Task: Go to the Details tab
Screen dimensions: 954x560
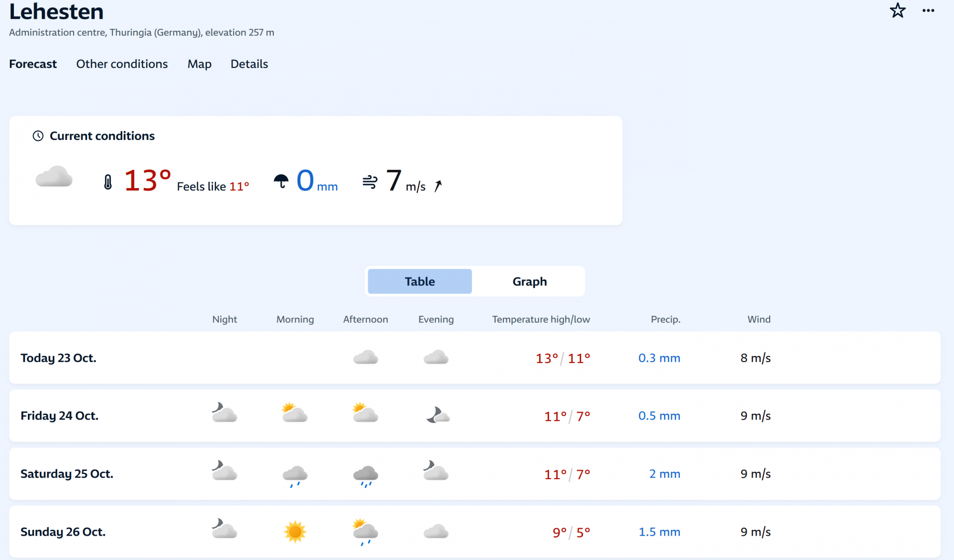Action: tap(249, 64)
